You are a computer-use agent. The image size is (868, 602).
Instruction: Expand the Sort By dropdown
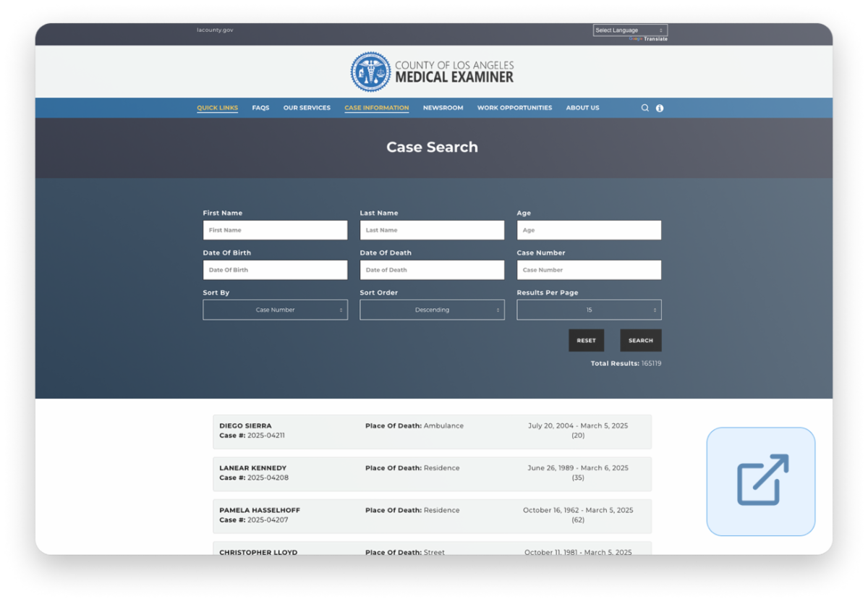(x=275, y=310)
